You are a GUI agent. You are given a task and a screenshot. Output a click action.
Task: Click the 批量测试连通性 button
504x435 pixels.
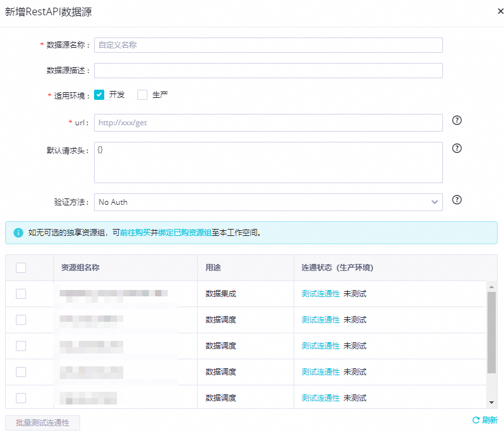pos(43,423)
